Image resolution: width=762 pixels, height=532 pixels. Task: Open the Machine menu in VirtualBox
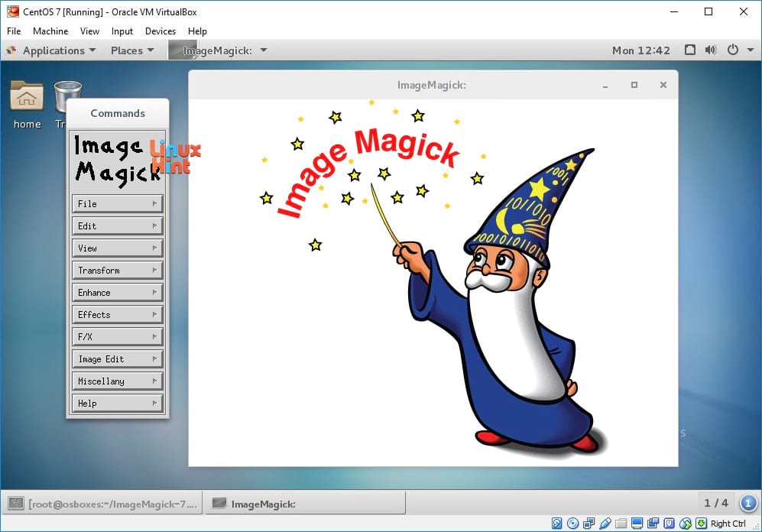[x=50, y=31]
